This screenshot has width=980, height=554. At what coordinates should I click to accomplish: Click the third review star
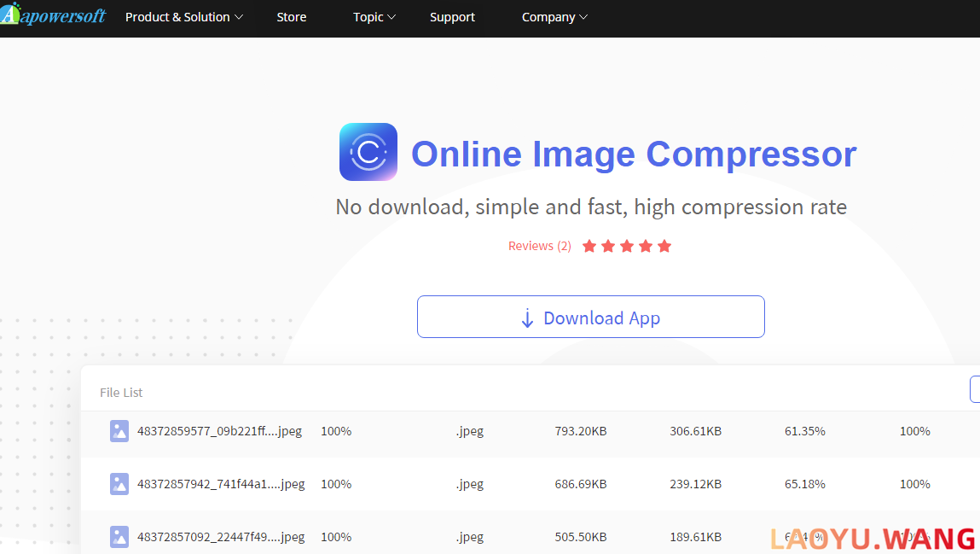pos(627,246)
